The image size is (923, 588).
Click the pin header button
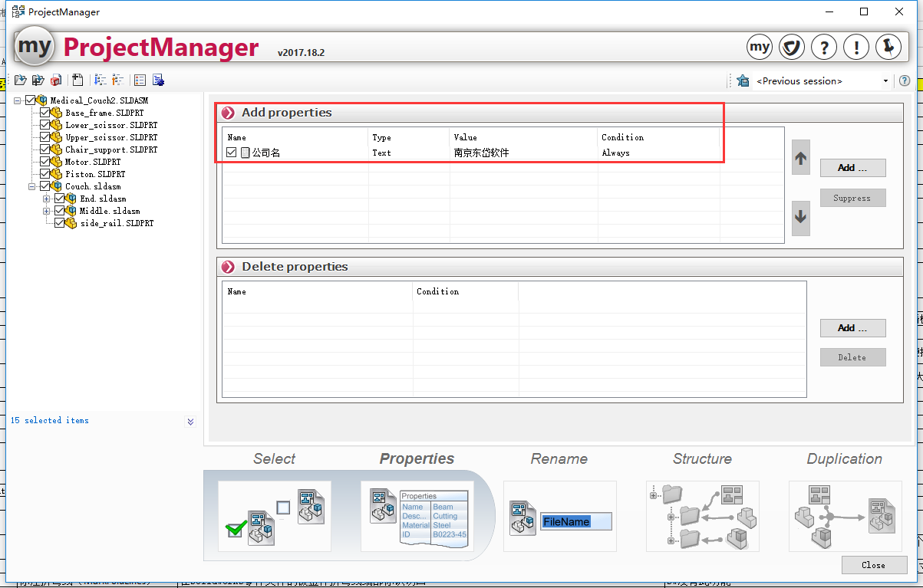pos(888,48)
